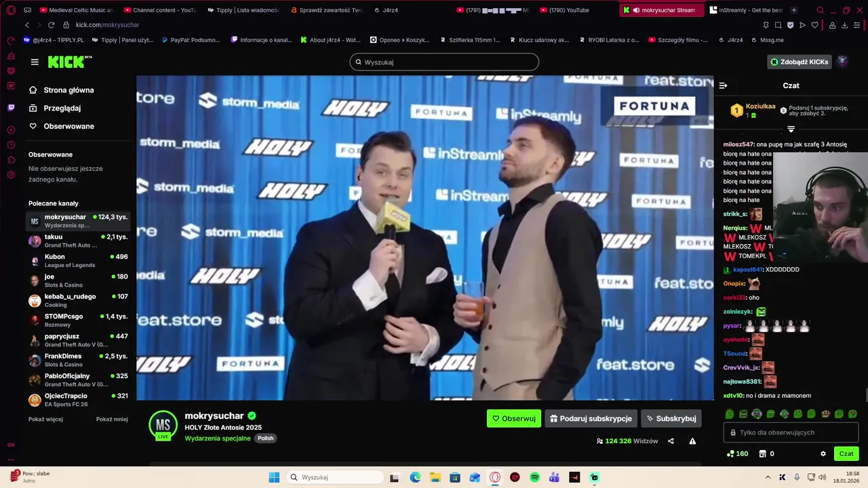Click the Obserwuj follow button
The width and height of the screenshot is (868, 488).
514,418
